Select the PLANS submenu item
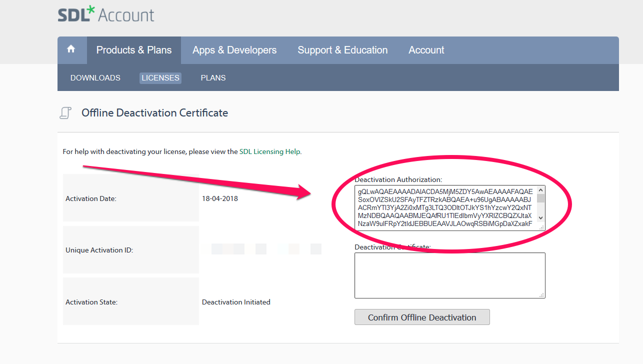 213,78
